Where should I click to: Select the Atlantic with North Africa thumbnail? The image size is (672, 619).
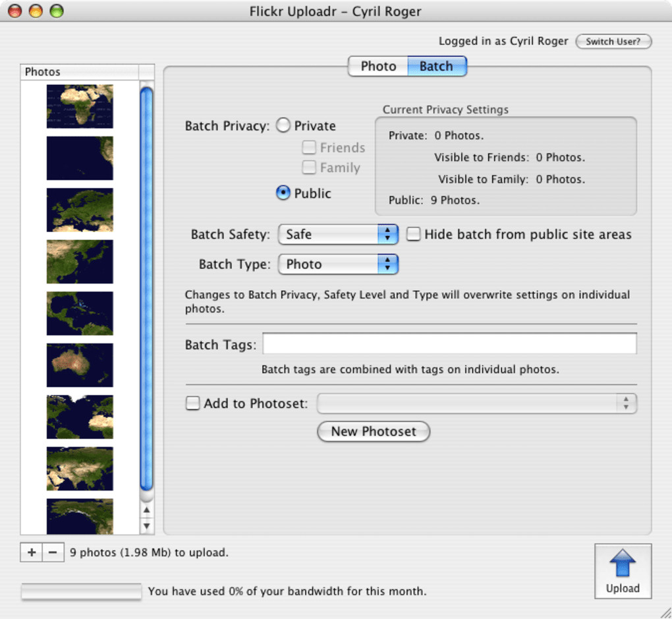click(80, 417)
